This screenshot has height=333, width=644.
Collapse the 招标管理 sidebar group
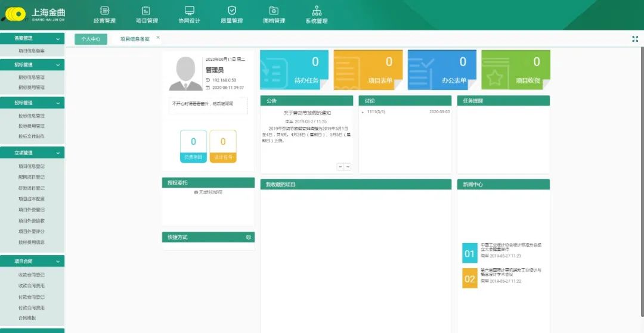click(x=58, y=65)
